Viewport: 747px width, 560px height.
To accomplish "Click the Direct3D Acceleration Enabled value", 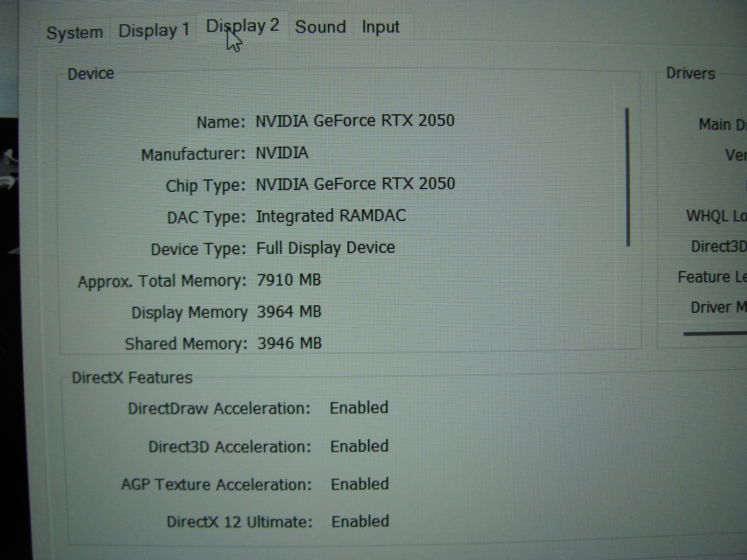I will [359, 446].
